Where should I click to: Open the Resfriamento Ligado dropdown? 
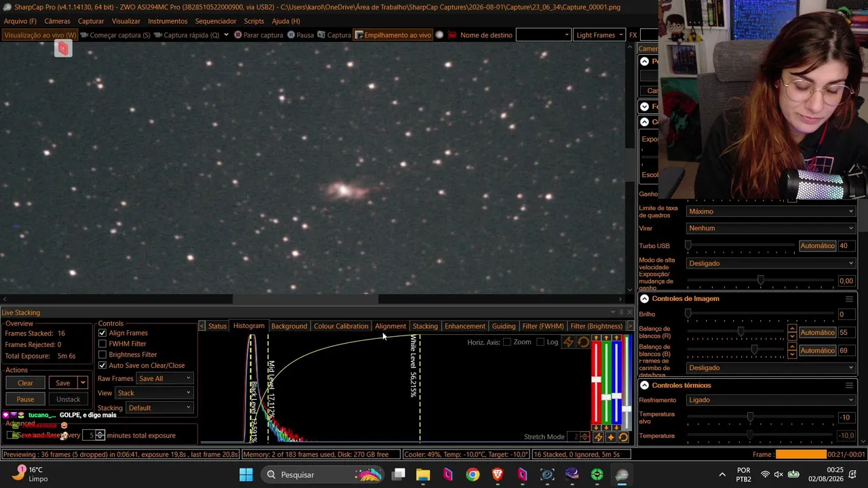pyautogui.click(x=771, y=400)
